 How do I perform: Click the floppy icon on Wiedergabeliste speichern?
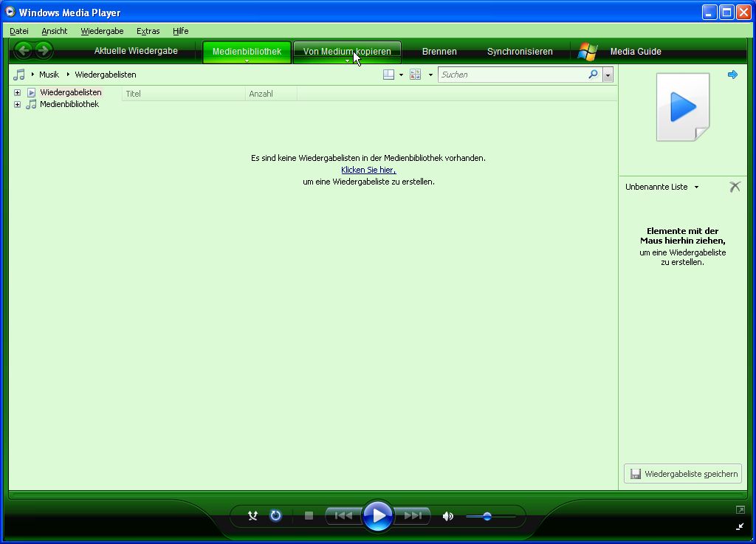[x=636, y=474]
